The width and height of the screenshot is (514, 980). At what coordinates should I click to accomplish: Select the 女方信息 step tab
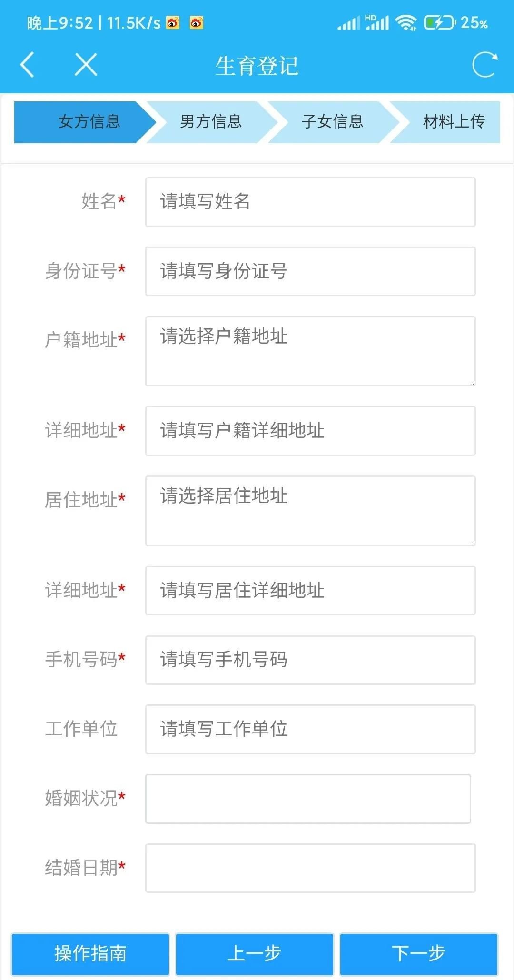click(89, 122)
